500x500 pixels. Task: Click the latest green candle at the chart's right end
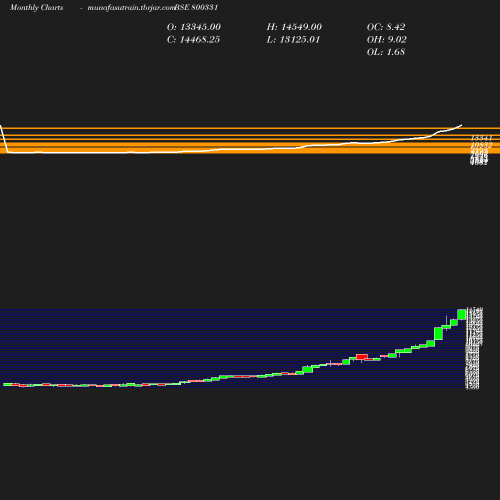click(462, 314)
